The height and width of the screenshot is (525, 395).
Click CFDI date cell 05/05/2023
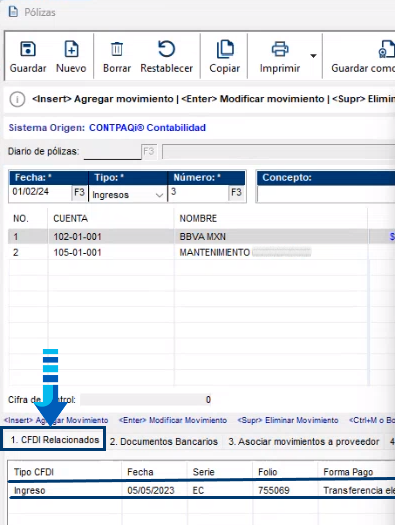click(x=151, y=491)
